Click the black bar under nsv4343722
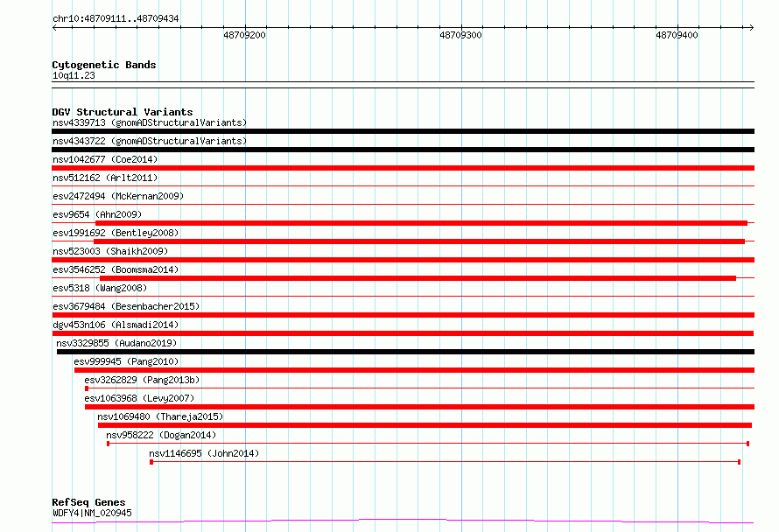The height and width of the screenshot is (532, 779). click(403, 150)
